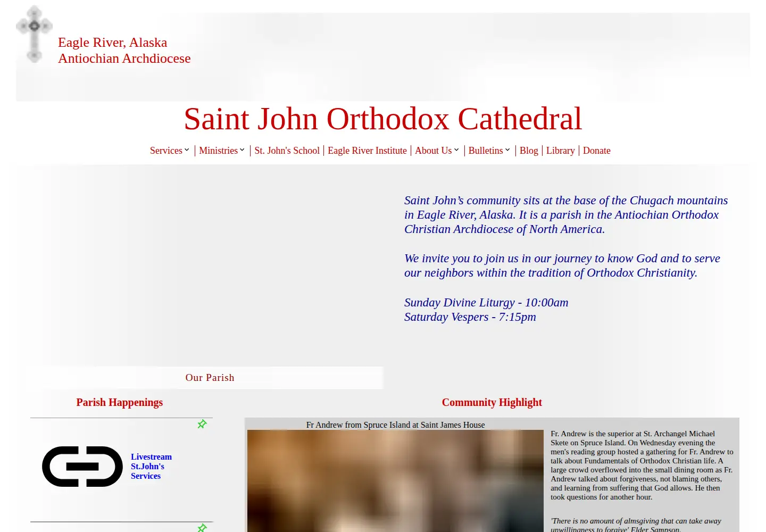The width and height of the screenshot is (766, 532).
Task: Open the Services menu
Action: tap(166, 151)
